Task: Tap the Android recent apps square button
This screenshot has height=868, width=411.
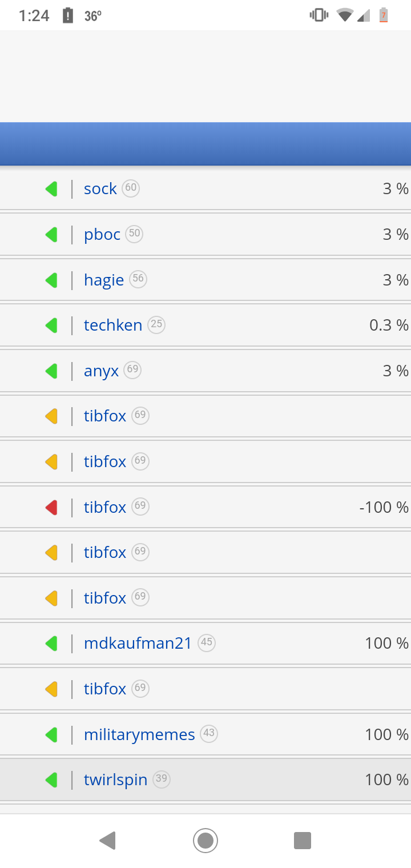Action: [x=303, y=841]
